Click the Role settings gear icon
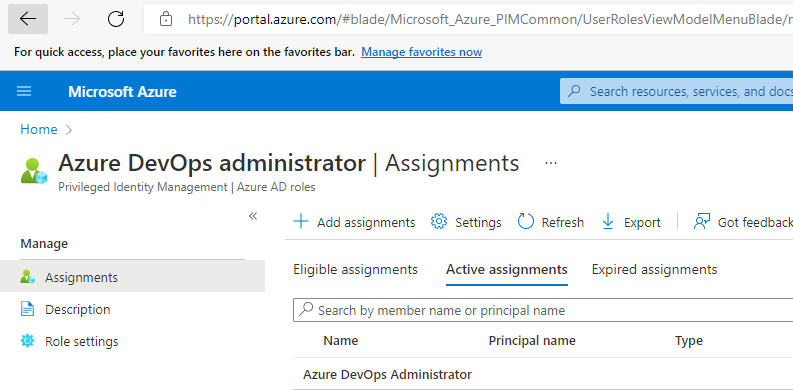 coord(27,341)
